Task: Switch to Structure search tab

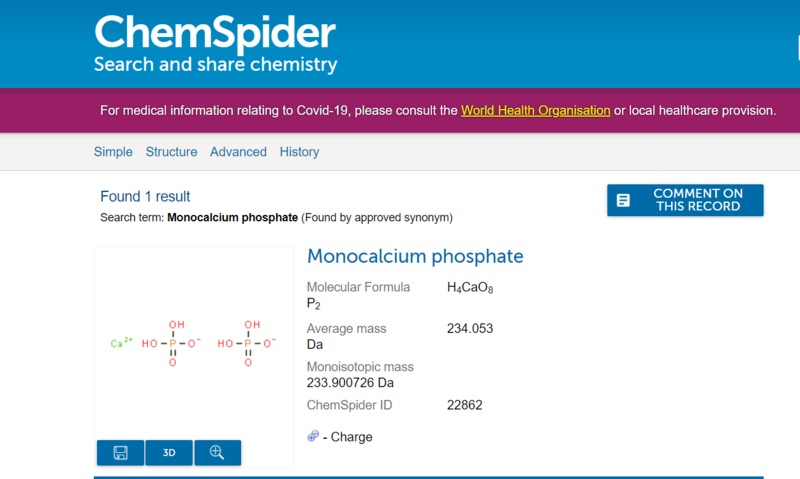Action: 171,152
